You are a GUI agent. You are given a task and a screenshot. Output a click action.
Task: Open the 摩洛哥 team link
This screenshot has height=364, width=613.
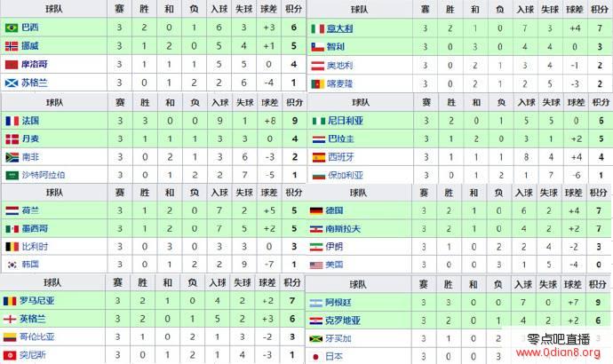tap(35, 64)
